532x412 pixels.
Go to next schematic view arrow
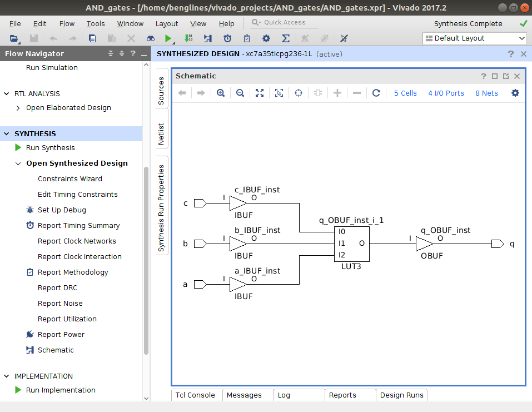pyautogui.click(x=201, y=93)
